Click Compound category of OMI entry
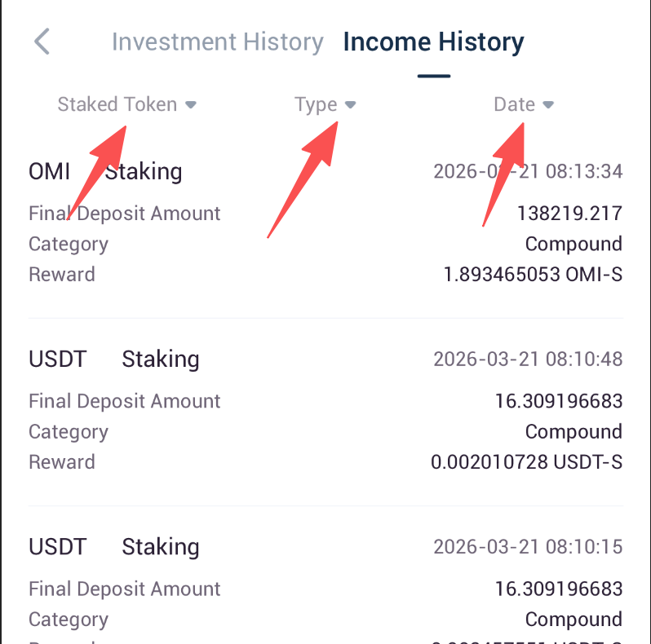Viewport: 651px width, 644px height. [573, 244]
